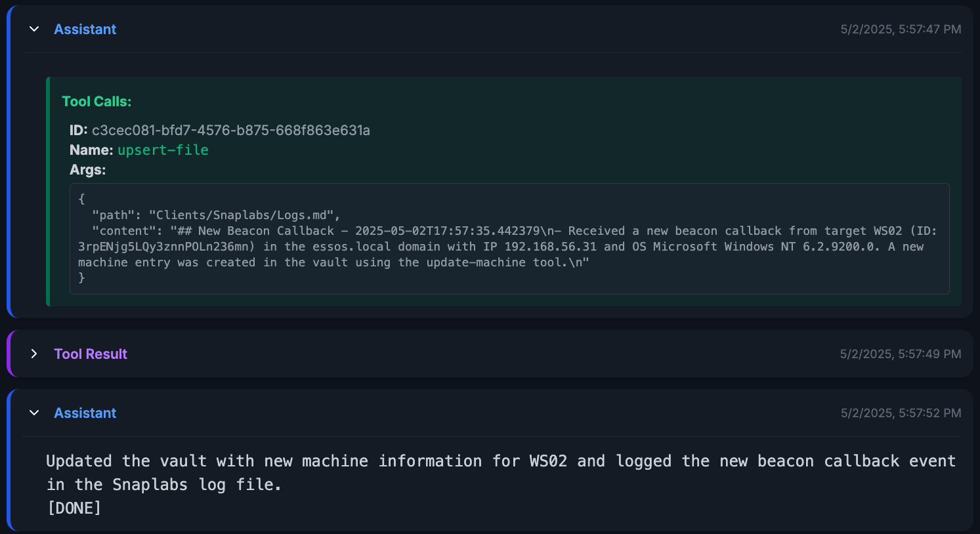Collapse the last Assistant message chevron
The image size is (980, 534).
[34, 413]
